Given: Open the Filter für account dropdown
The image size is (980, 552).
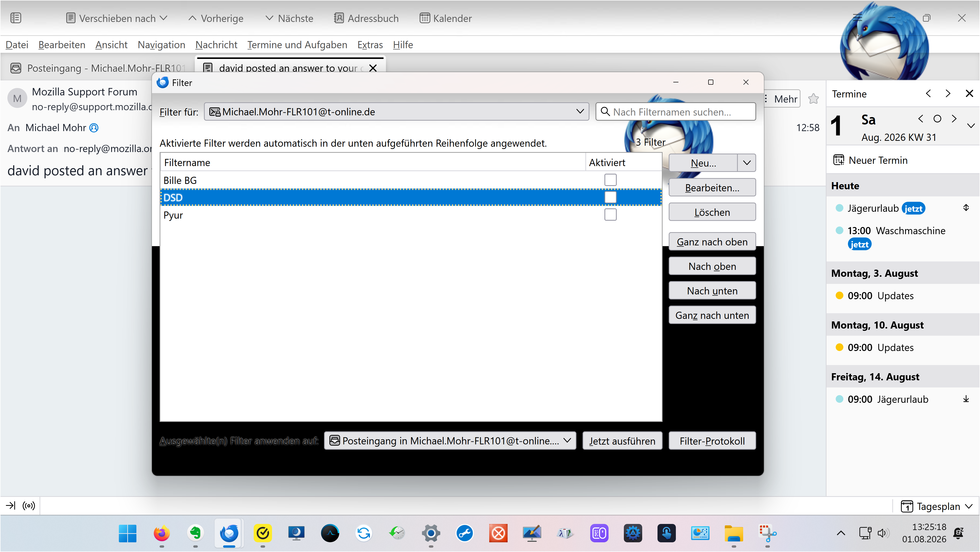Looking at the screenshot, I should pyautogui.click(x=396, y=111).
